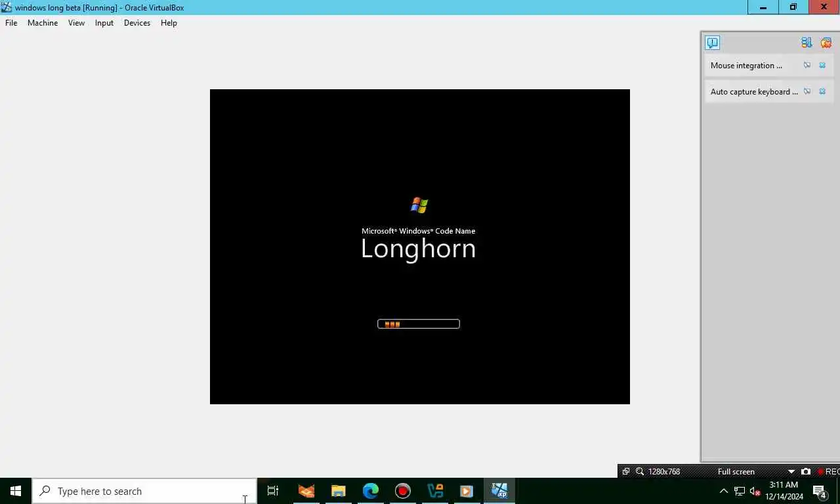Select the 1280x768 resolution label
The image size is (840, 504).
[x=664, y=472]
